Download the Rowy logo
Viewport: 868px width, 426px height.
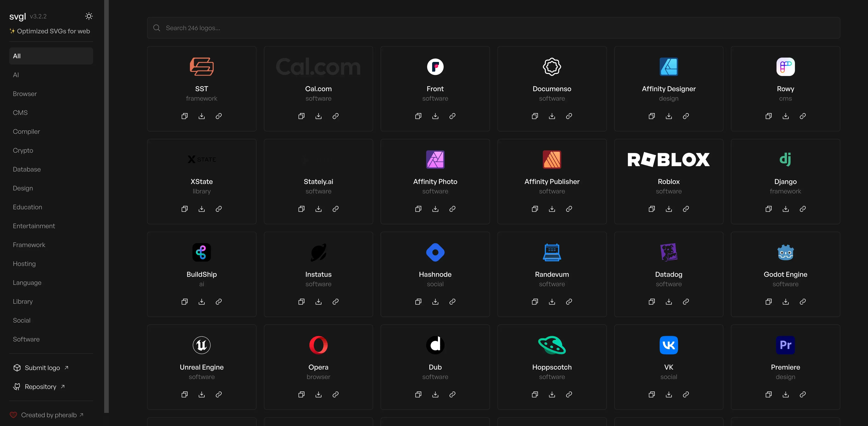coord(785,116)
